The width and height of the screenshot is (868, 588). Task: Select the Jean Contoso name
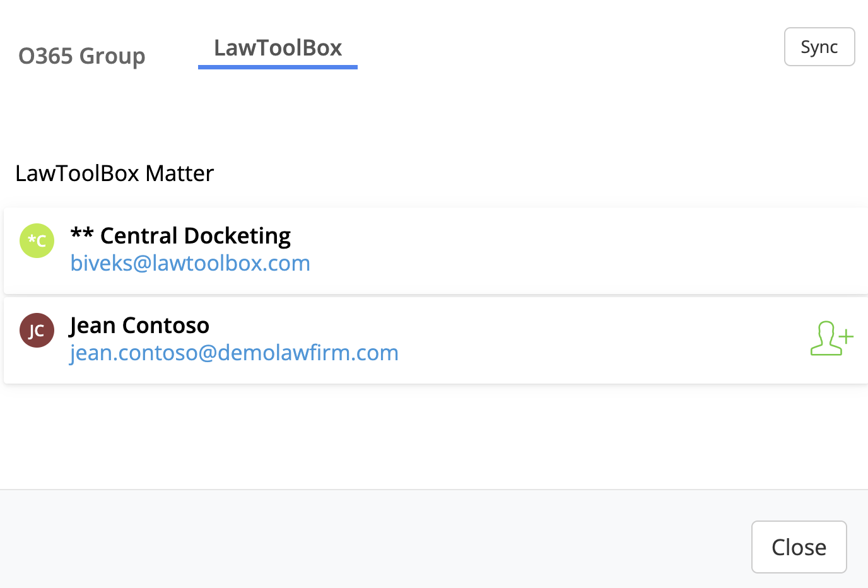click(139, 325)
